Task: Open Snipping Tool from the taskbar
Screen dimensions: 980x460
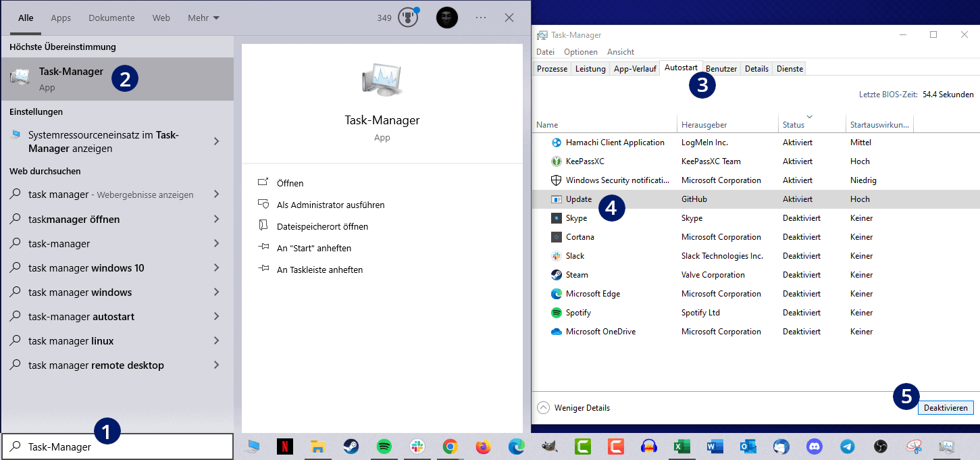Action: pyautogui.click(x=914, y=446)
